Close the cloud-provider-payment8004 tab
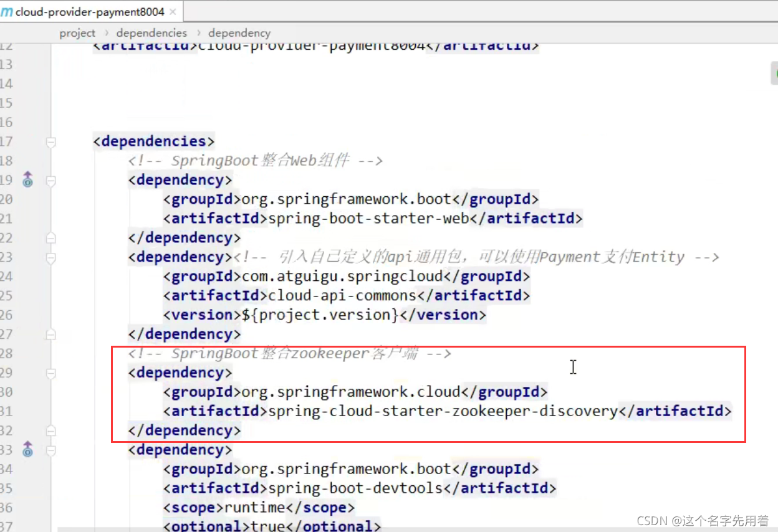Viewport: 778px width, 532px height. pos(173,12)
